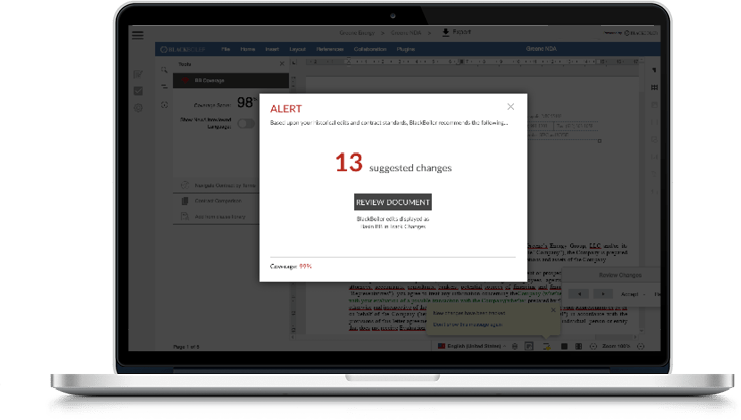Image resolution: width=741 pixels, height=420 pixels.
Task: Click the horizontal scrollbar under the document
Action: click(x=465, y=337)
